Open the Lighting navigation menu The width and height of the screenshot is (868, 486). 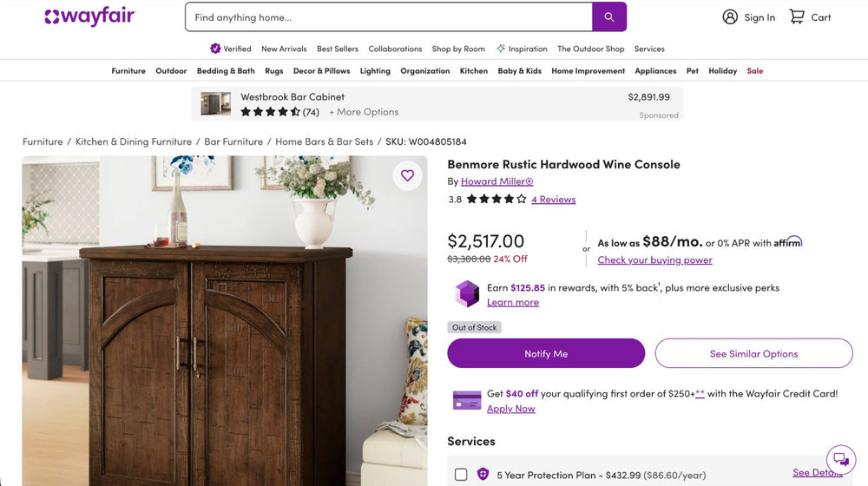click(x=375, y=71)
